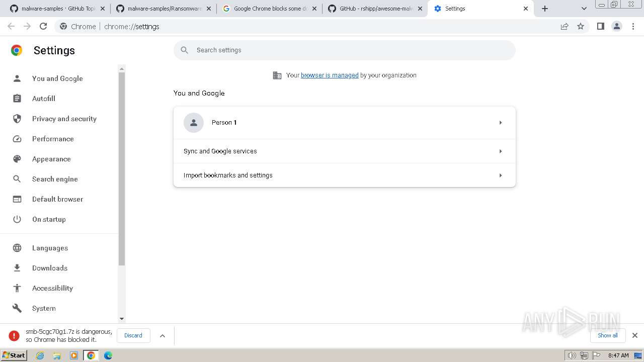Click the volume icon in system tray
The height and width of the screenshot is (362, 644).
(x=572, y=355)
